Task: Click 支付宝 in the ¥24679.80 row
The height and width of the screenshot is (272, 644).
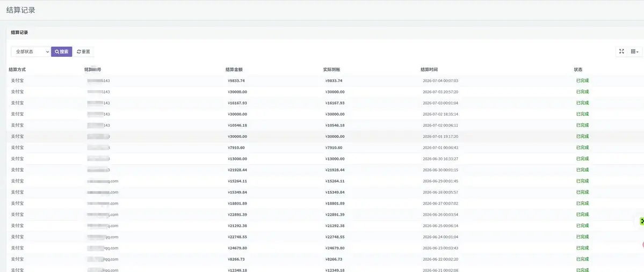Action: (x=17, y=248)
